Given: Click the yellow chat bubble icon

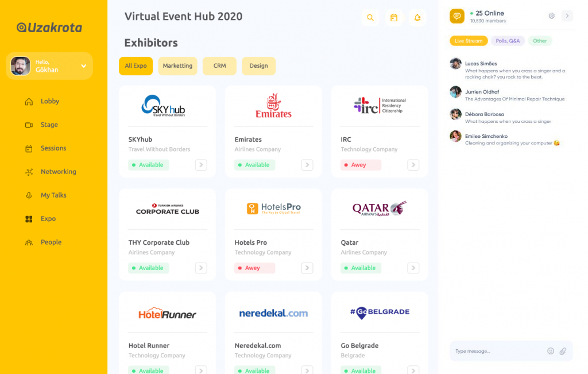Looking at the screenshot, I should (x=457, y=16).
